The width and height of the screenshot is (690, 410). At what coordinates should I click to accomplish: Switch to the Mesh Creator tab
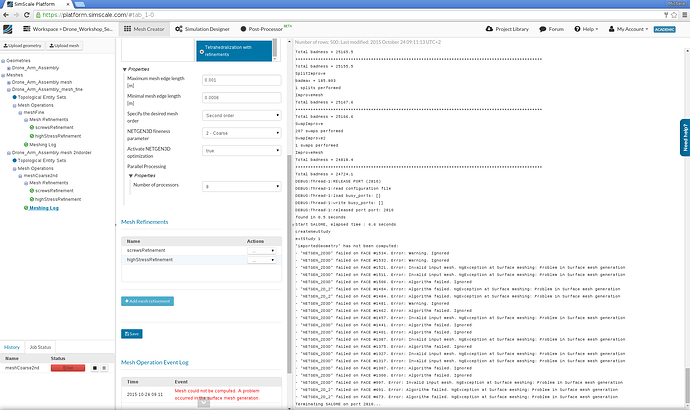pos(144,29)
